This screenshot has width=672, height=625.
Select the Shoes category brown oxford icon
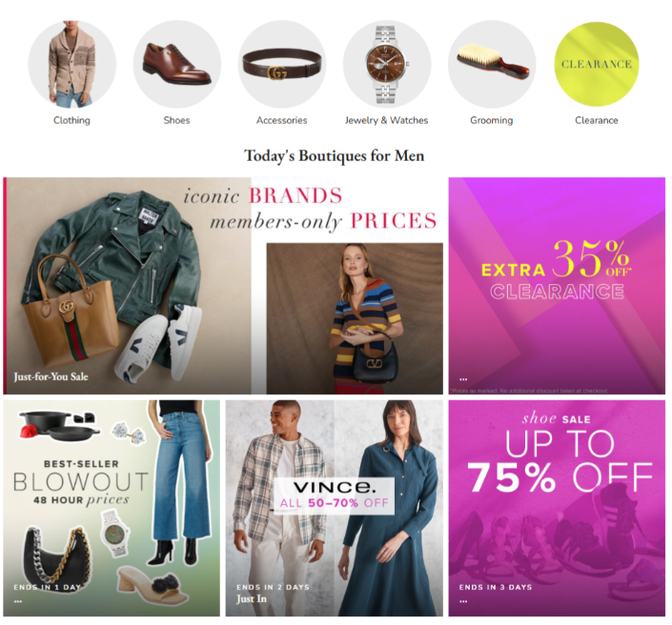[x=177, y=64]
